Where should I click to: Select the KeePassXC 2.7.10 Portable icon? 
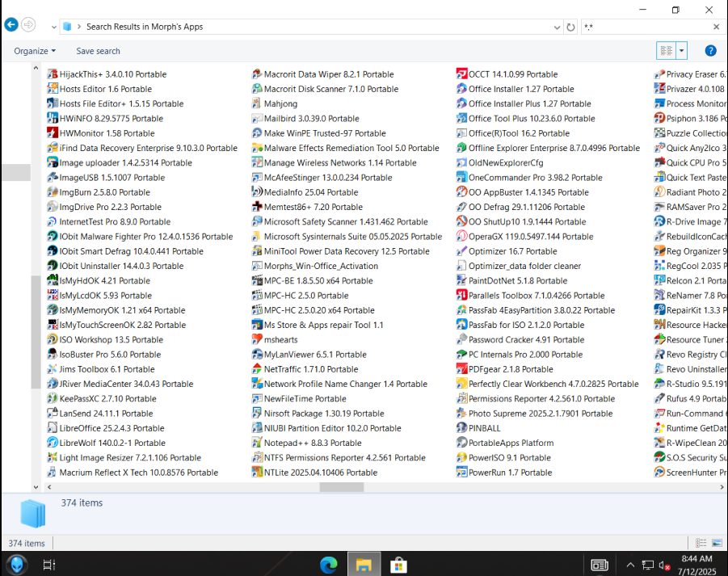53,399
